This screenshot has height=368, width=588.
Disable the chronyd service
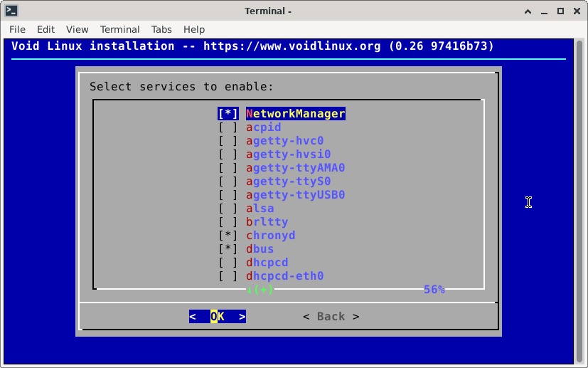(228, 236)
